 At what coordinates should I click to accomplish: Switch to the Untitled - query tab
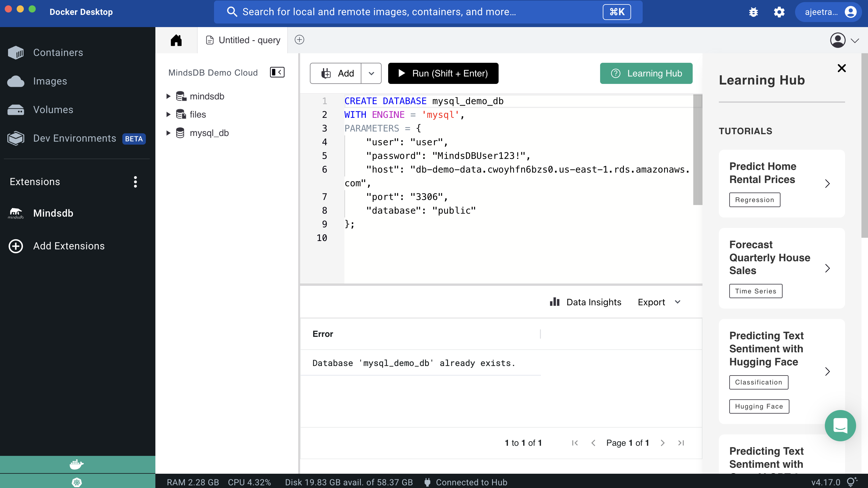coord(243,40)
